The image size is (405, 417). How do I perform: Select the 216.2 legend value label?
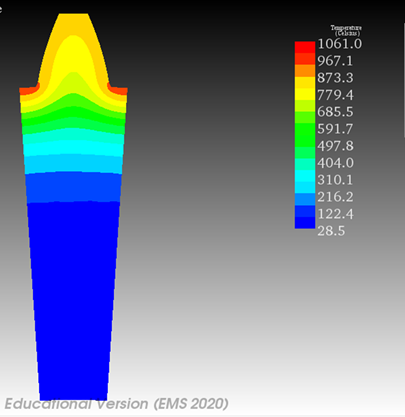click(335, 197)
